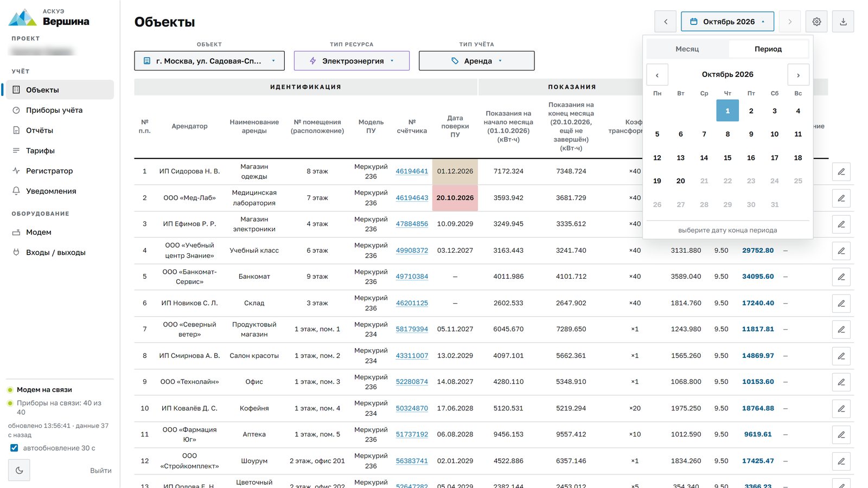Switch to Период tab in calendar
Image resolution: width=868 pixels, height=488 pixels.
pyautogui.click(x=768, y=49)
